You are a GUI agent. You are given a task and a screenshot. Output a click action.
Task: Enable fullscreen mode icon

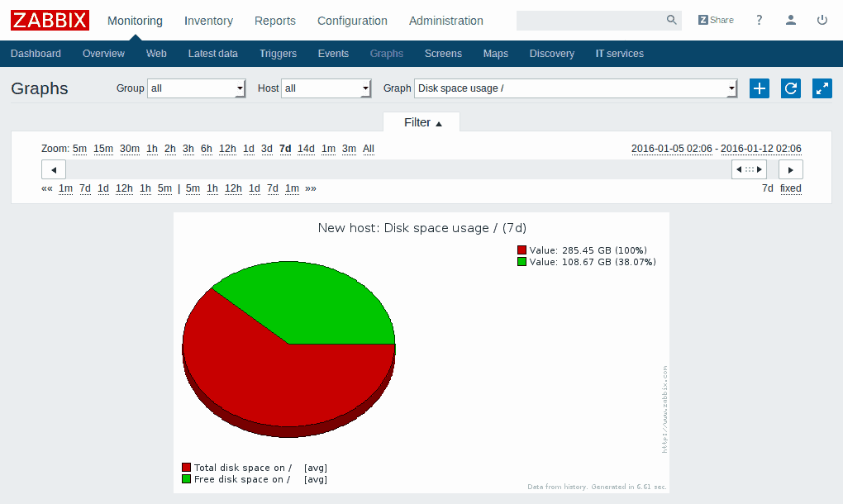(x=822, y=88)
